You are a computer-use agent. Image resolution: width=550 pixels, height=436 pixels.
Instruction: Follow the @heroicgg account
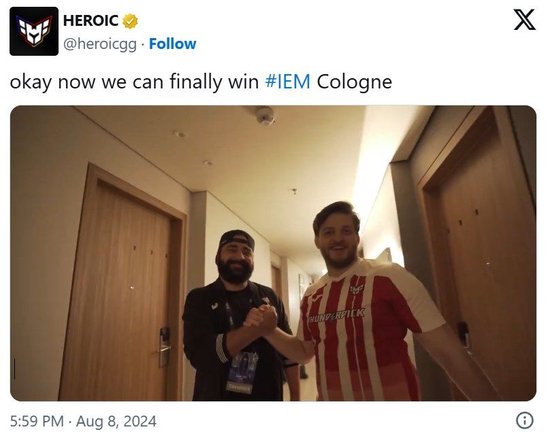(x=173, y=44)
